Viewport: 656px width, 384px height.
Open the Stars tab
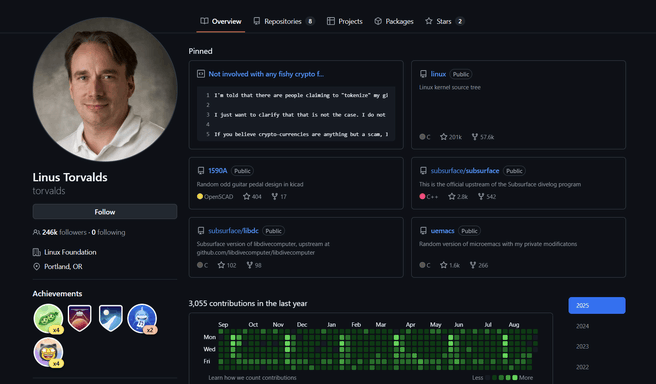pos(444,21)
